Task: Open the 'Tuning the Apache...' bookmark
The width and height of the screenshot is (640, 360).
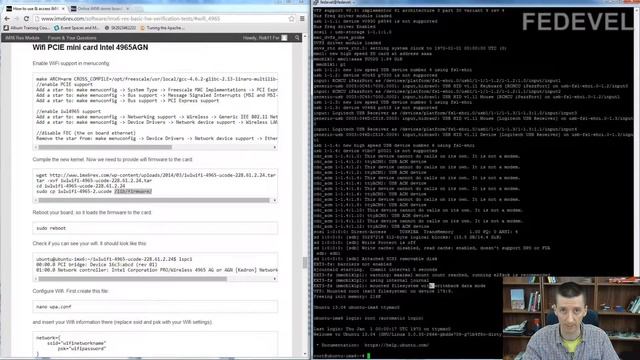Action: click(x=162, y=28)
